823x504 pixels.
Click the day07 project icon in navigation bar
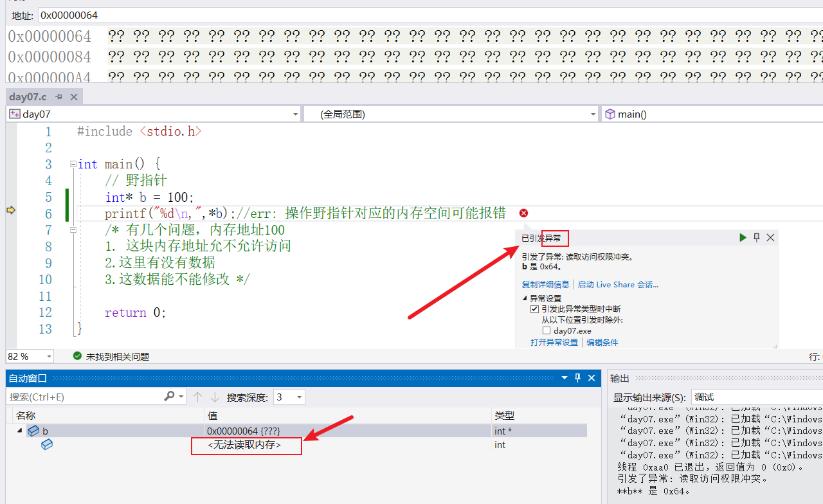pyautogui.click(x=14, y=114)
